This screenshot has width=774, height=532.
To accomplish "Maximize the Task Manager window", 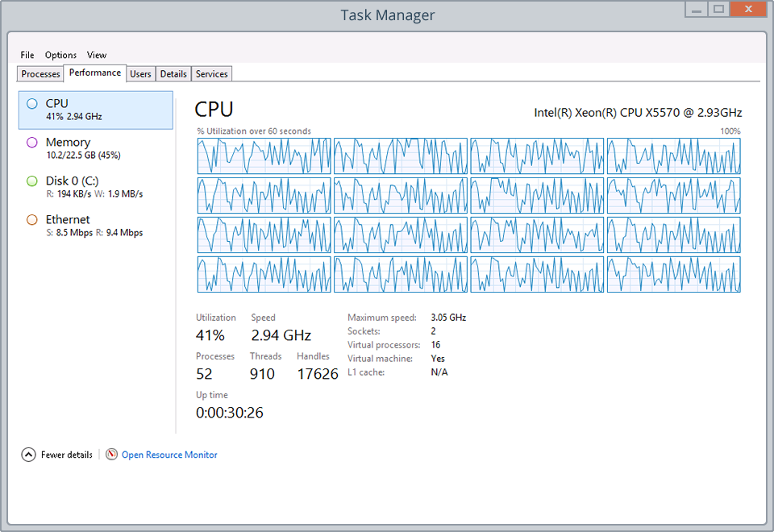I will [x=718, y=9].
